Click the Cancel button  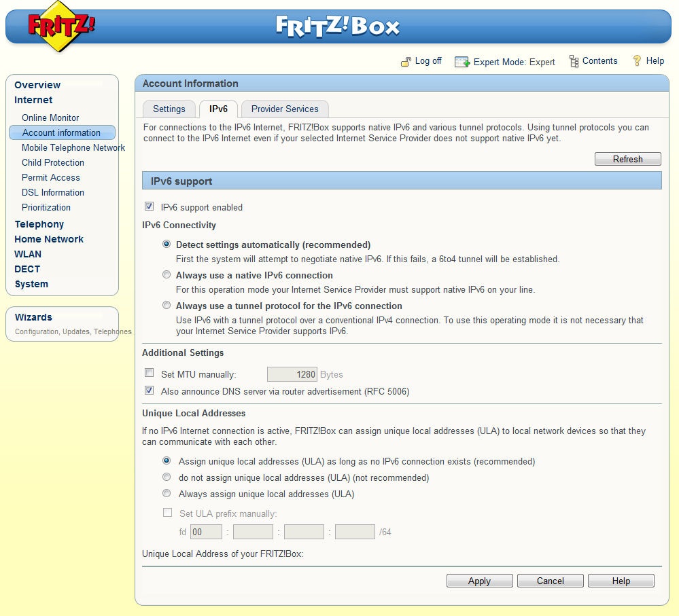pyautogui.click(x=551, y=581)
